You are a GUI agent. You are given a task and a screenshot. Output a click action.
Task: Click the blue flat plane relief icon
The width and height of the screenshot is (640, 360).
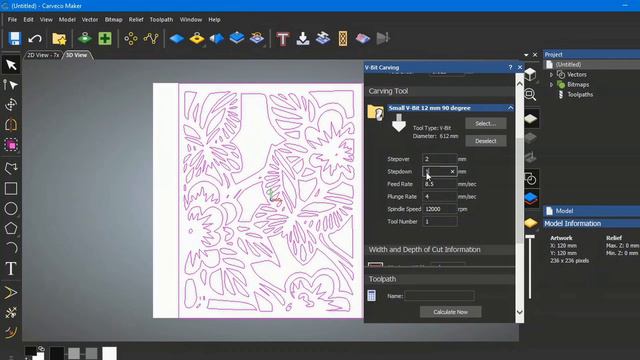coord(177,39)
